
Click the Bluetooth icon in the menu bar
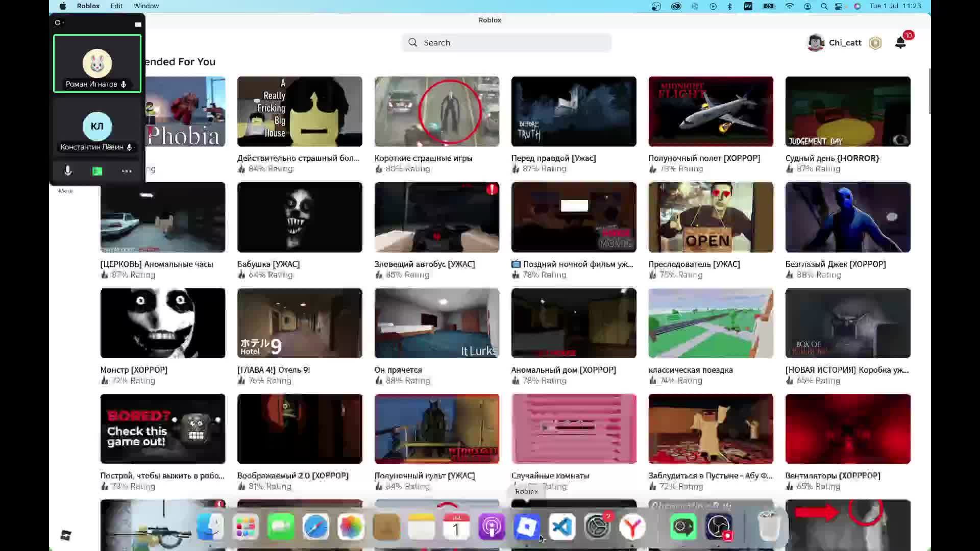[729, 6]
